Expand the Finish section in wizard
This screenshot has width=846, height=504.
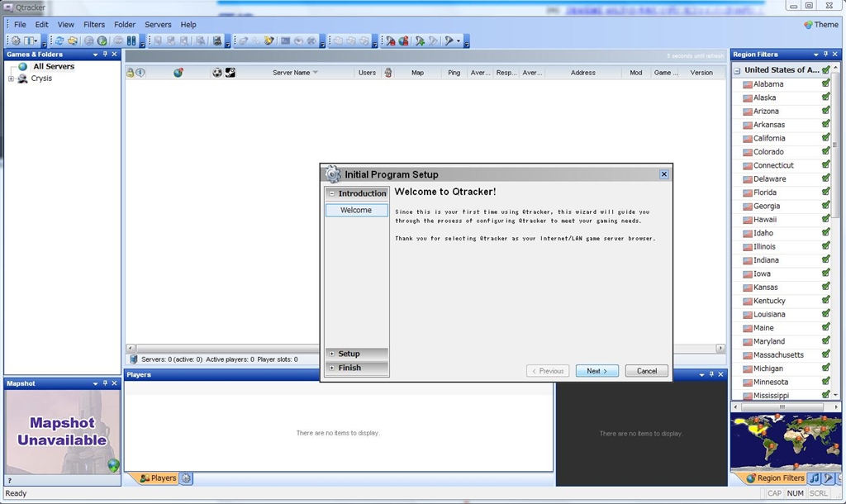coord(332,368)
